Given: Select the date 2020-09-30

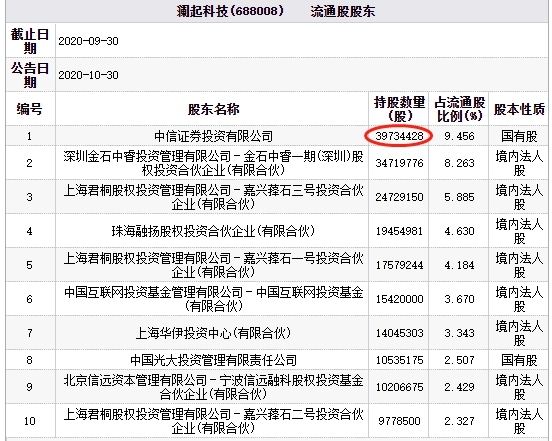Looking at the screenshot, I should (88, 41).
